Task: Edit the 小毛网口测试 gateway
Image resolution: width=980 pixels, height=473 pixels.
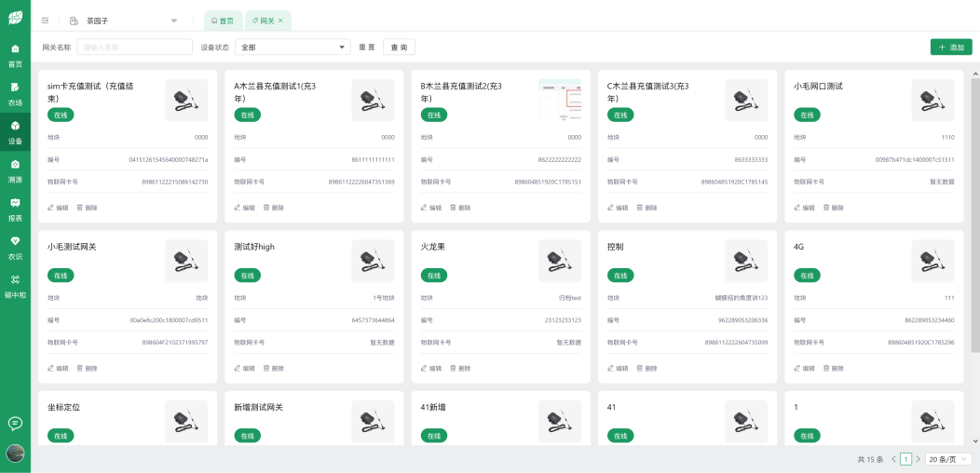Action: point(804,208)
